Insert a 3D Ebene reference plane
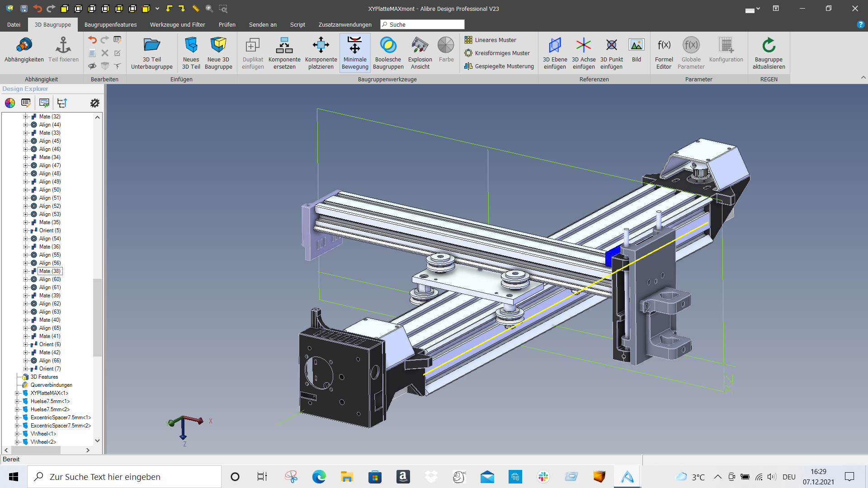The width and height of the screenshot is (868, 488). point(555,53)
